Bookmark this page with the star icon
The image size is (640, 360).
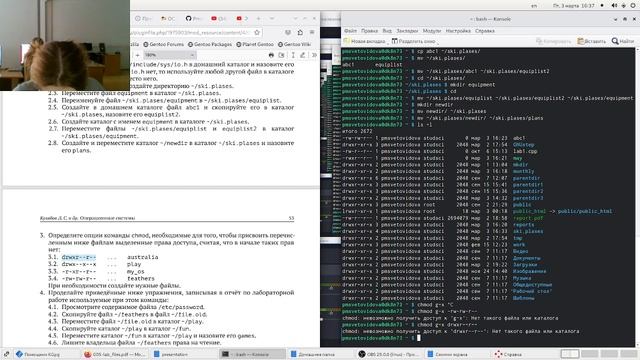click(257, 32)
